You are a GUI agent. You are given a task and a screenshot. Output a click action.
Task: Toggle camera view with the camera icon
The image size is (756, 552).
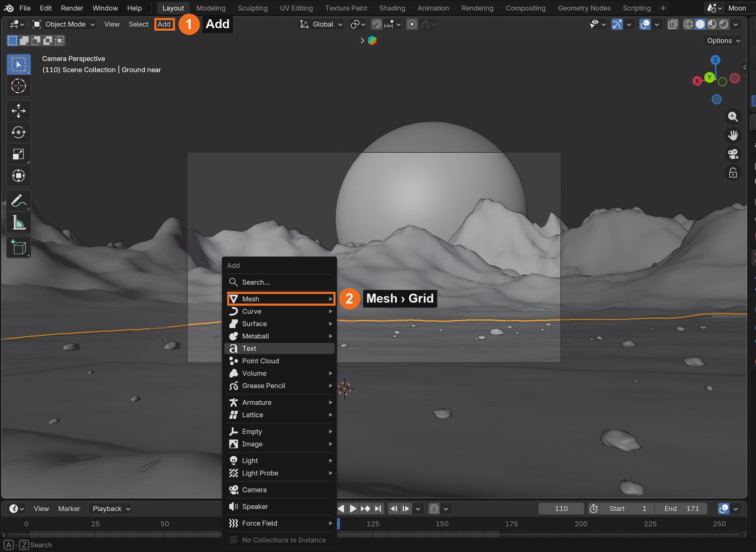point(733,154)
